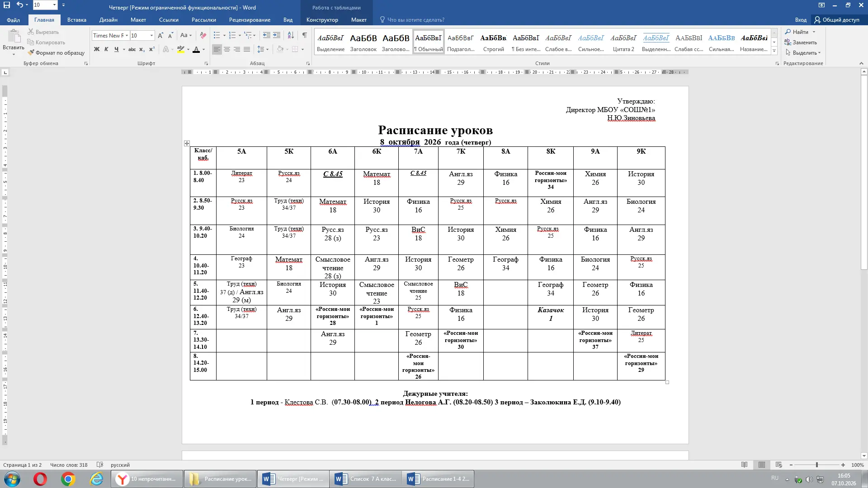Open the line spacing dropdown
This screenshot has height=488, width=868.
tap(263, 49)
